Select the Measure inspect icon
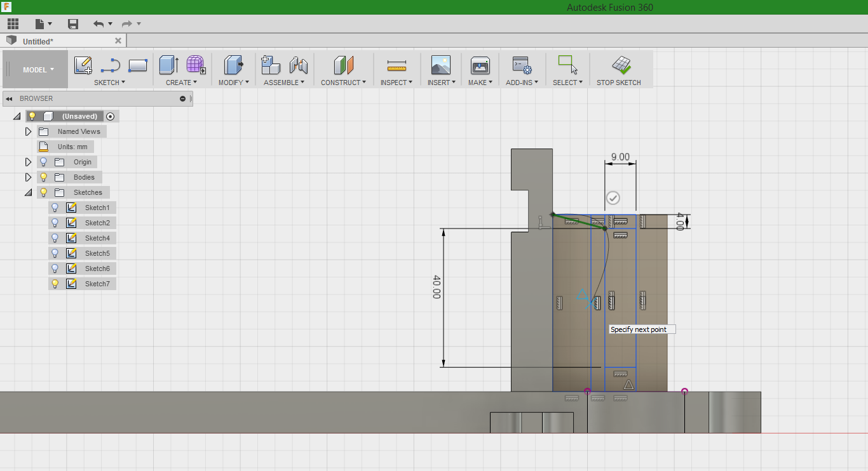 click(x=397, y=65)
